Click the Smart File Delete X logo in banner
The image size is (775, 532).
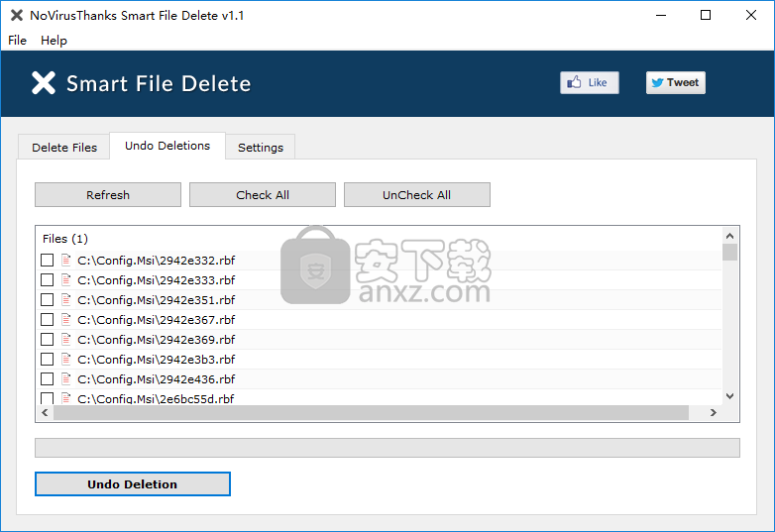(44, 82)
